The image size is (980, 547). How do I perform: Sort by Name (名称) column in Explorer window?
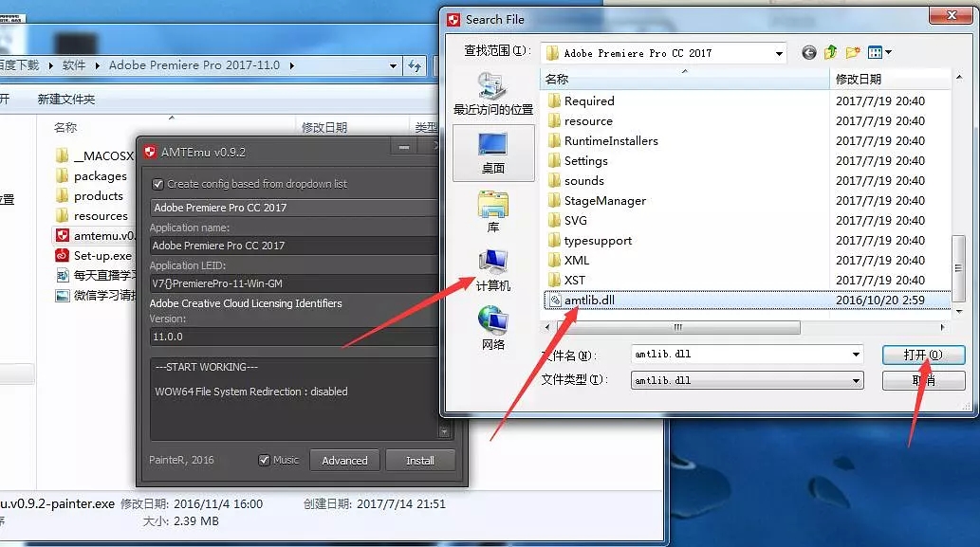coord(65,127)
